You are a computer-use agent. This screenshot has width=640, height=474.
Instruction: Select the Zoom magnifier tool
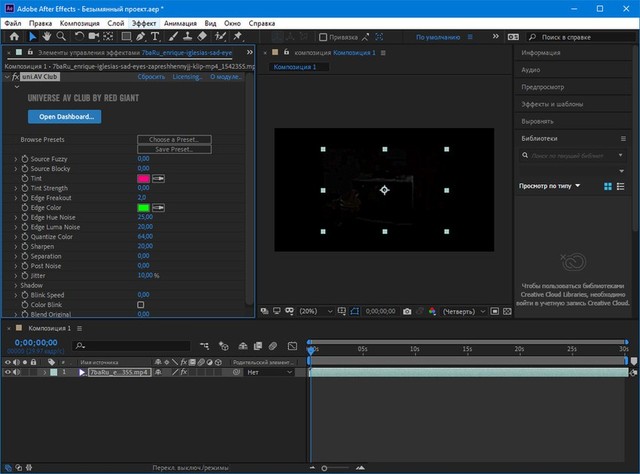coord(60,36)
